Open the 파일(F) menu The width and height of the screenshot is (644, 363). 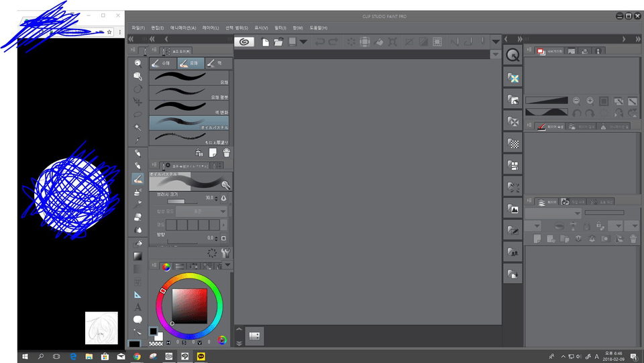pos(139,28)
